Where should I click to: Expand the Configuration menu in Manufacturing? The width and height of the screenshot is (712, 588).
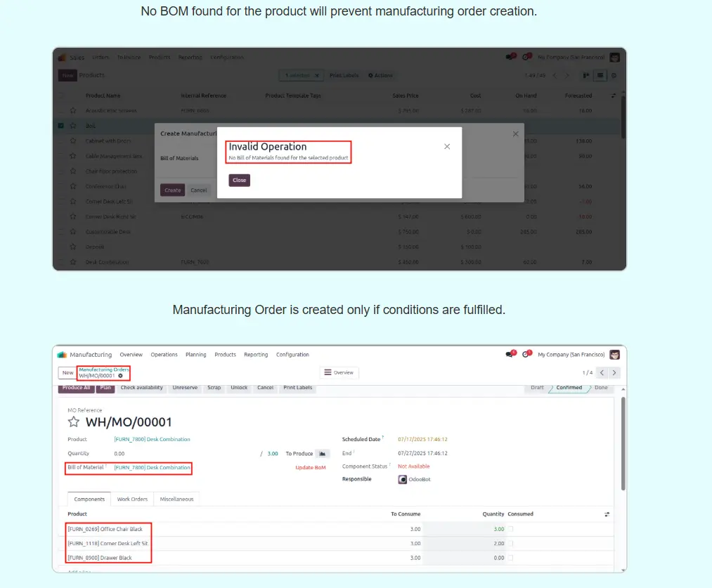(x=292, y=355)
